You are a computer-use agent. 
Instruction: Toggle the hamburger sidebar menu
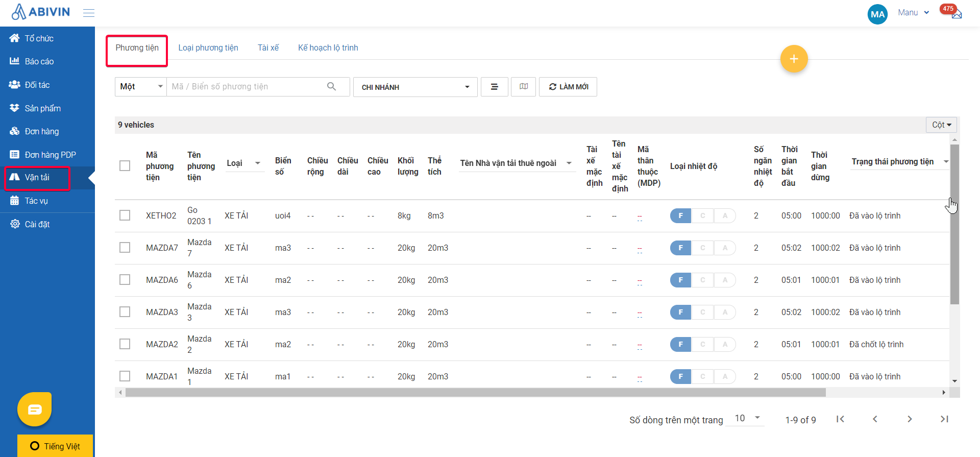tap(89, 13)
